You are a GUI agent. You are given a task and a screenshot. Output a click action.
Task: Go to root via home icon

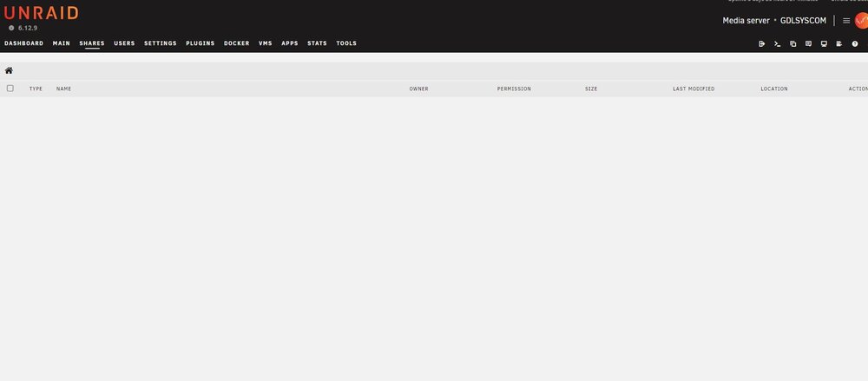pyautogui.click(x=9, y=70)
